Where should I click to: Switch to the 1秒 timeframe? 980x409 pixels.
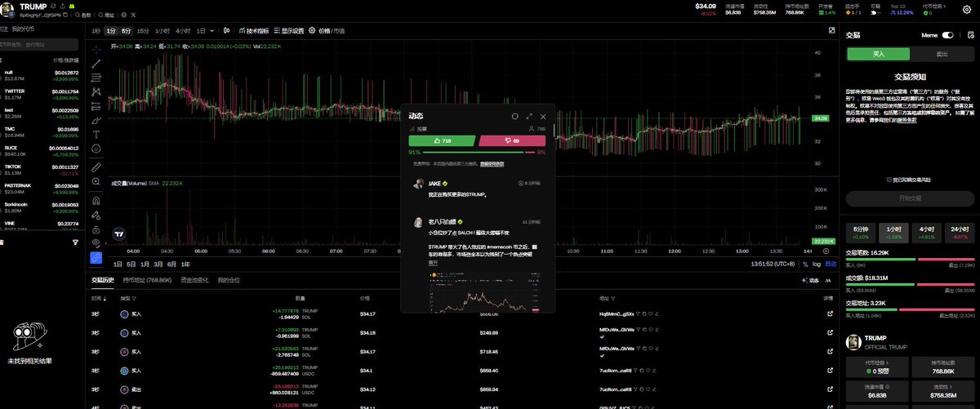[x=96, y=30]
